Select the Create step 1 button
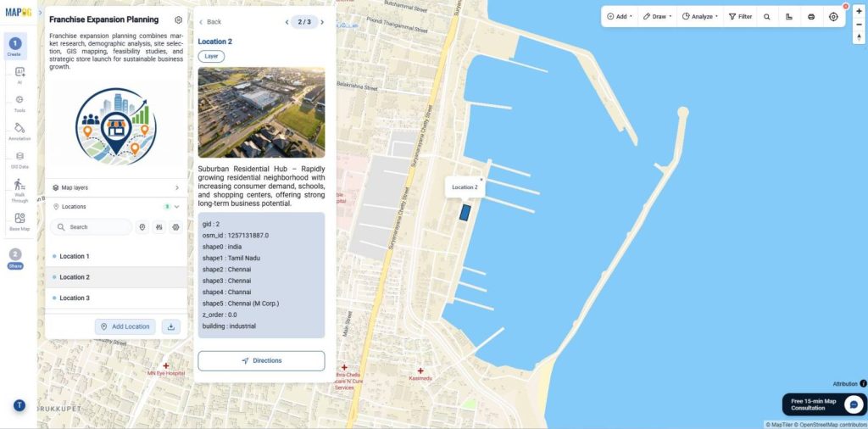 tap(15, 46)
